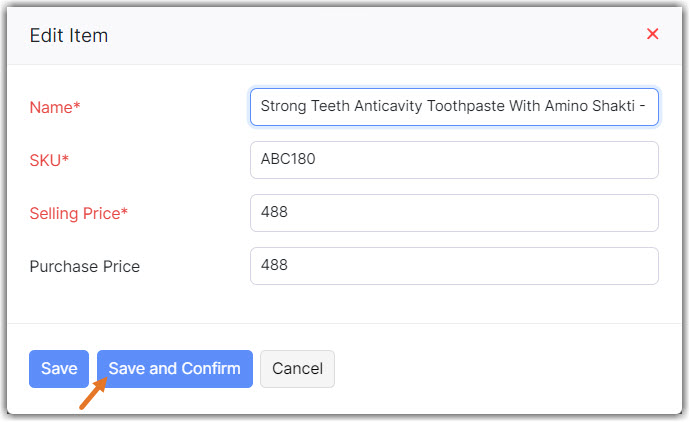Click the Purchase Price label text
The height and width of the screenshot is (422, 690).
[x=85, y=266]
